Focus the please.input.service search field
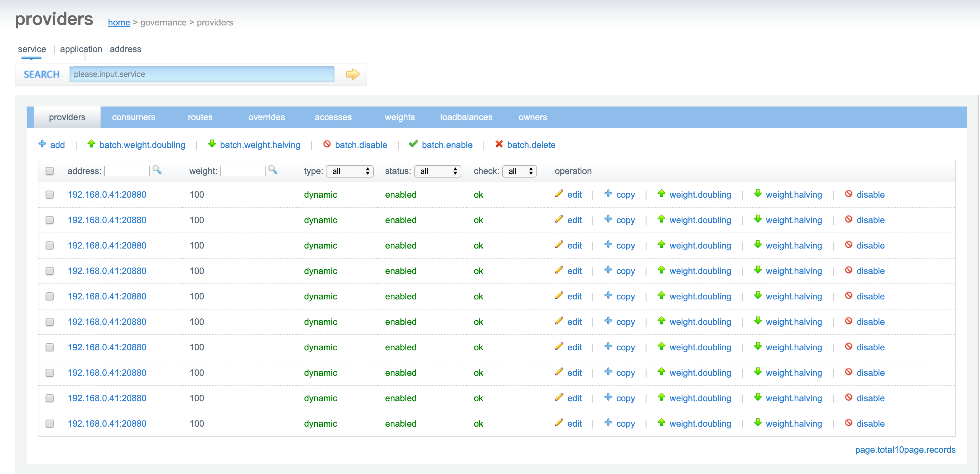The width and height of the screenshot is (980, 474). click(202, 74)
